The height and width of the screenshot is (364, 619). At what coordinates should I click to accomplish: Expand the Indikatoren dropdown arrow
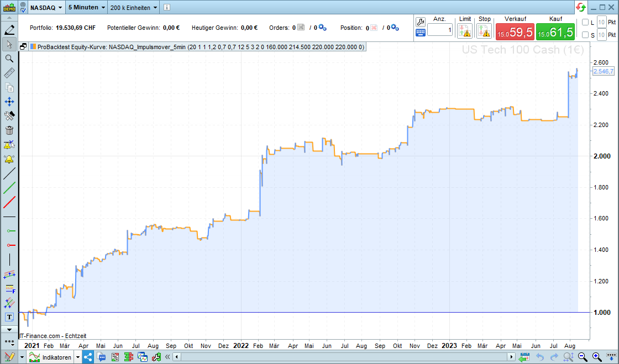78,357
